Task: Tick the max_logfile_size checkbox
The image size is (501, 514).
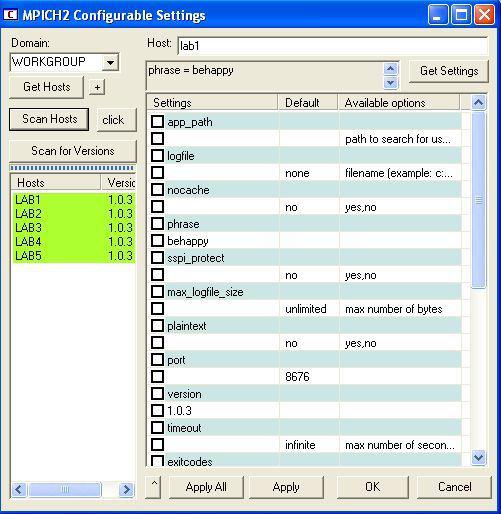Action: [157, 291]
